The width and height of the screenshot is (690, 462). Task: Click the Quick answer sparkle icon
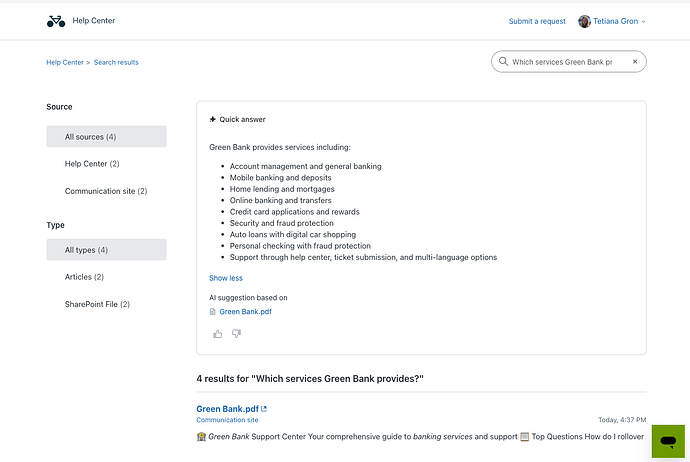[x=213, y=119]
